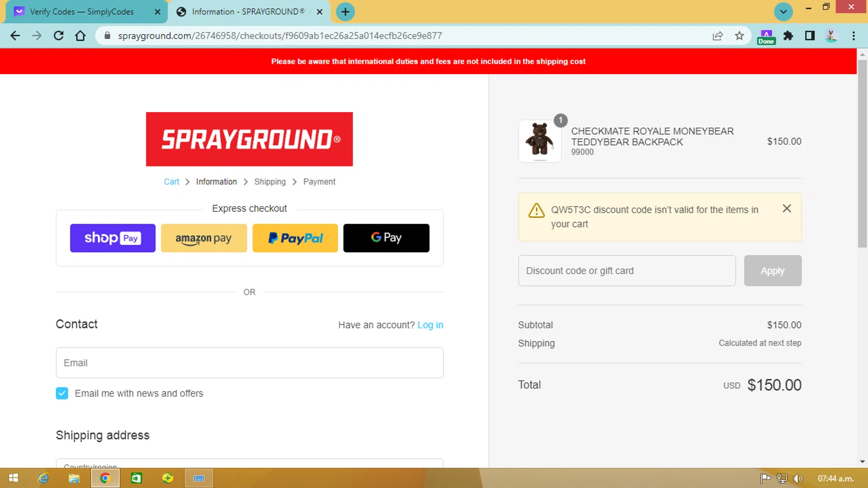This screenshot has width=868, height=488.
Task: Expand the tab search dropdown
Action: pos(784,12)
